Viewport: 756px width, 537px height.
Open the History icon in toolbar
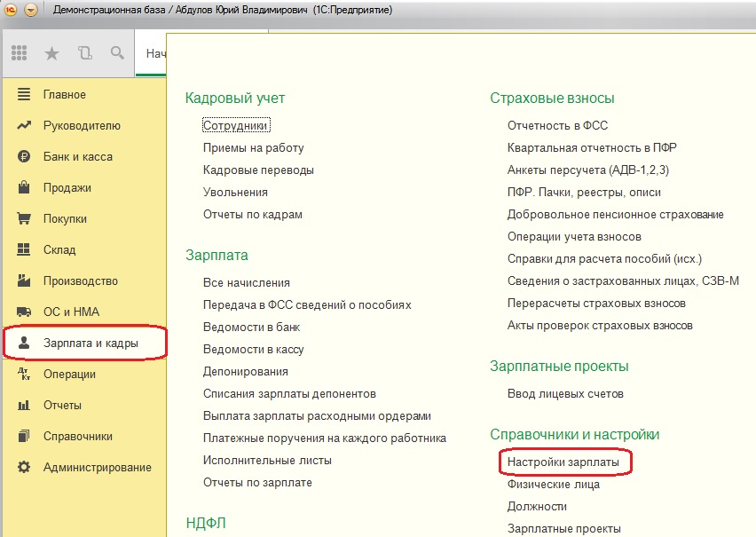85,52
